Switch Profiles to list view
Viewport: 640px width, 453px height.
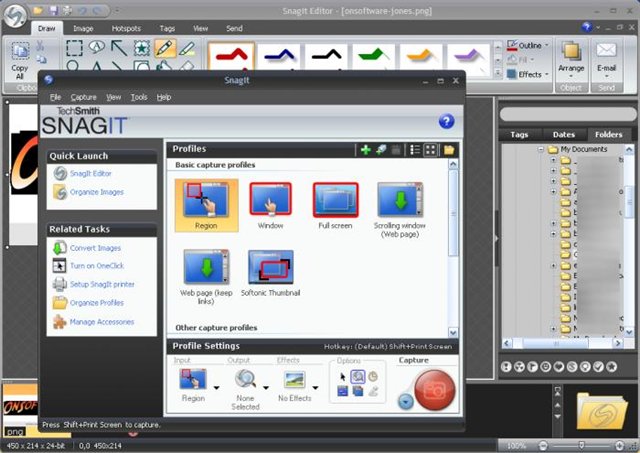(x=415, y=150)
